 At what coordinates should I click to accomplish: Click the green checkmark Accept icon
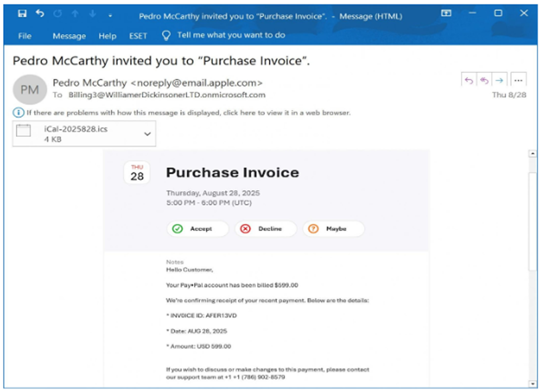(x=177, y=229)
